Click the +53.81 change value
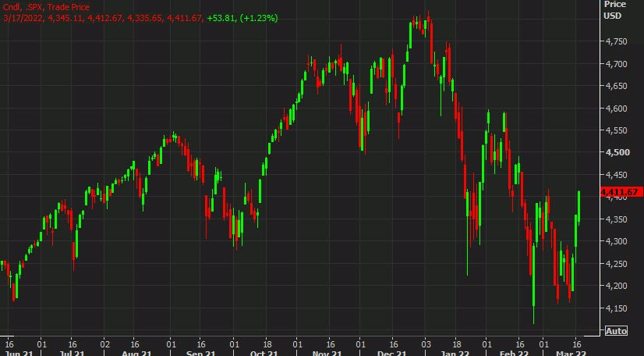This screenshot has width=644, height=356. pyautogui.click(x=221, y=18)
